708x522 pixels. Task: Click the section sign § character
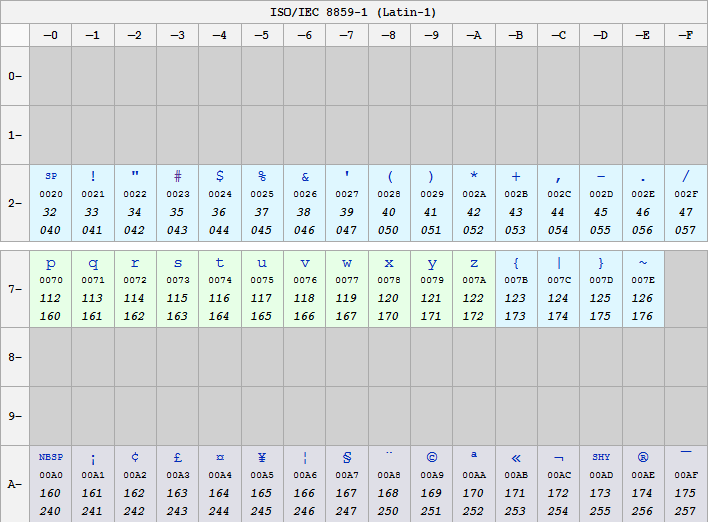coord(347,458)
